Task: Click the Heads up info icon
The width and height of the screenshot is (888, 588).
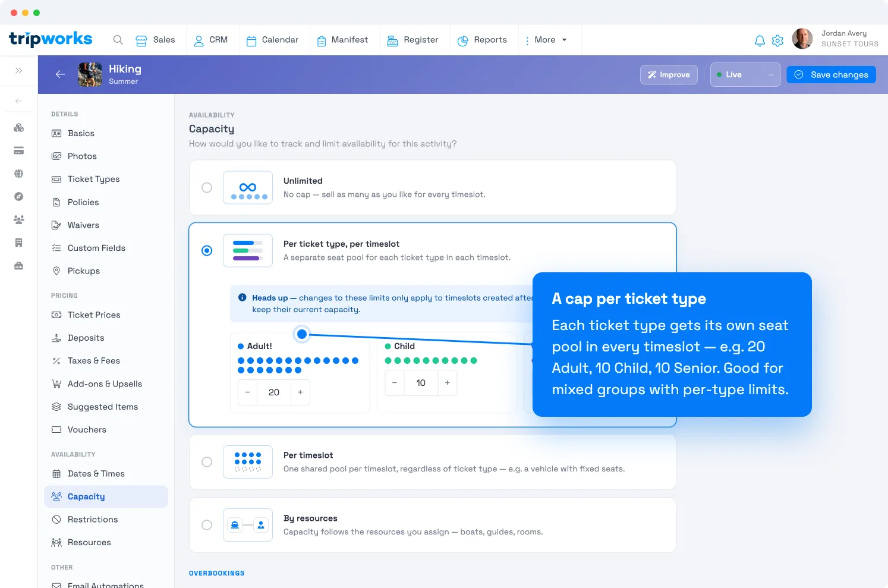Action: coord(243,298)
